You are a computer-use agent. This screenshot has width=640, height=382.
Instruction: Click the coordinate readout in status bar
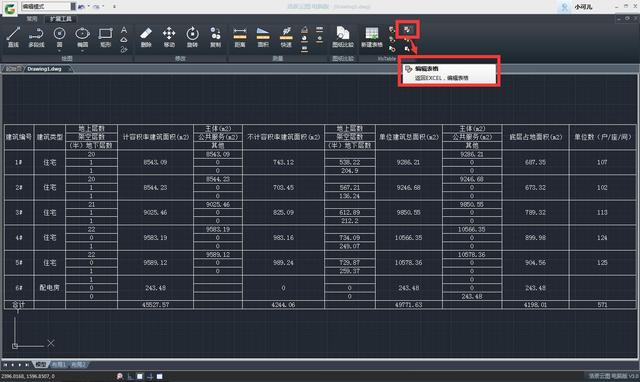(28, 376)
